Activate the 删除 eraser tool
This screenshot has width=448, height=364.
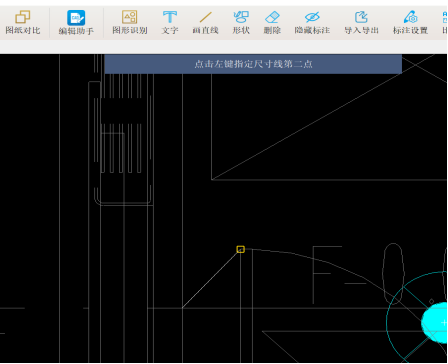[272, 22]
